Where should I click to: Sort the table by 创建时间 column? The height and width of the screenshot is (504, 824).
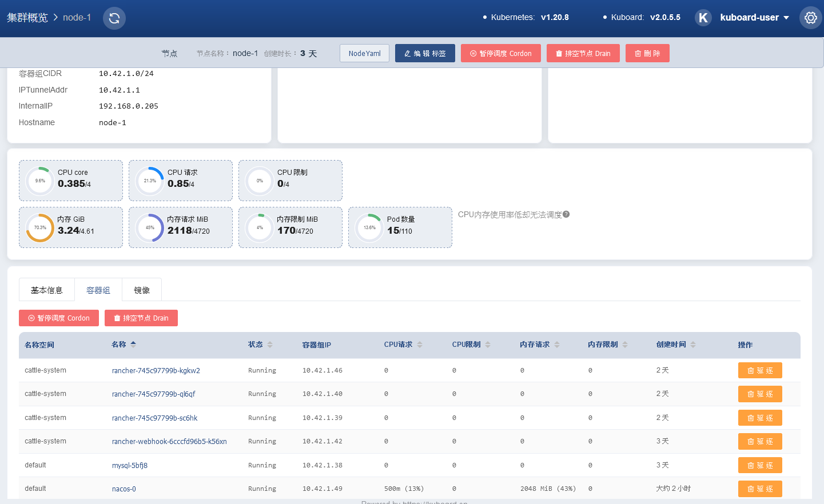pyautogui.click(x=693, y=345)
